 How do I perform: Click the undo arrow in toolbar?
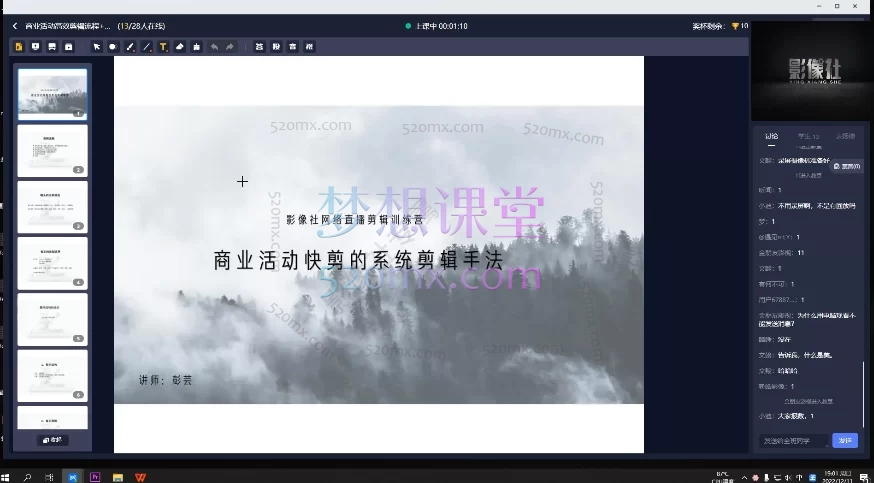pos(214,47)
